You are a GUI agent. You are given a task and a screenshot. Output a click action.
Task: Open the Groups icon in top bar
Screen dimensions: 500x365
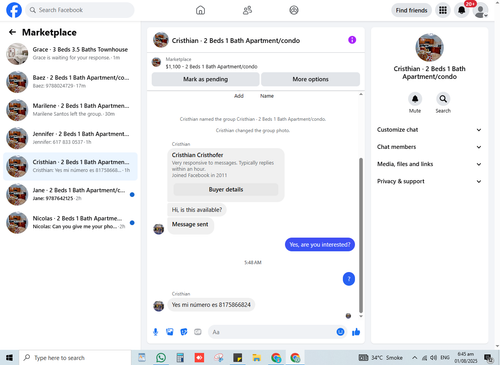point(294,10)
